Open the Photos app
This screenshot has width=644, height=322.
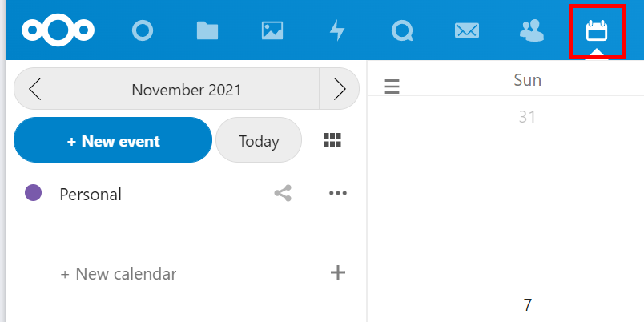(272, 31)
